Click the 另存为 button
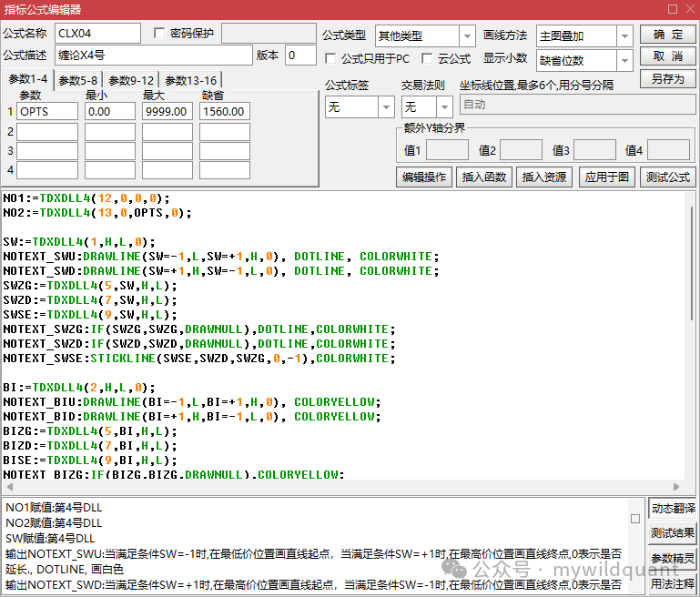 click(x=668, y=79)
